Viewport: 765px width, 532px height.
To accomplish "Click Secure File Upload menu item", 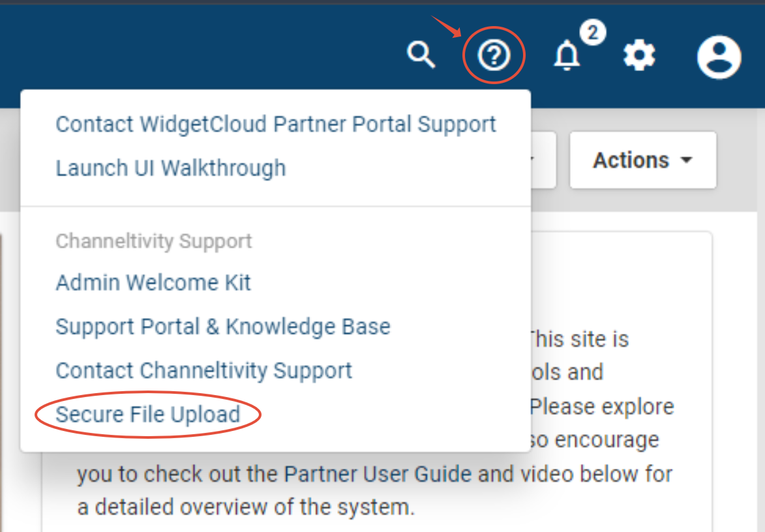I will click(148, 415).
